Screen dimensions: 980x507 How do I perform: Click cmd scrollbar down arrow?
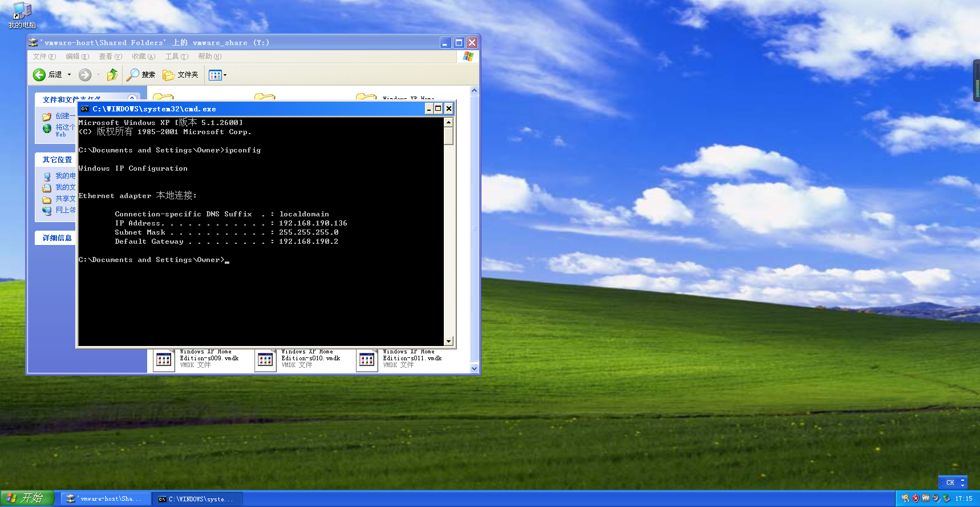(x=448, y=341)
